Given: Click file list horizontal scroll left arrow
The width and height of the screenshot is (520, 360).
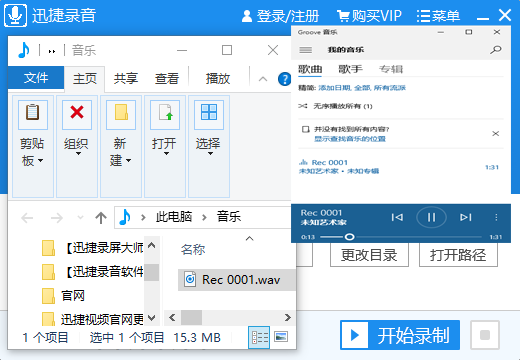Looking at the screenshot, I should 172,317.
